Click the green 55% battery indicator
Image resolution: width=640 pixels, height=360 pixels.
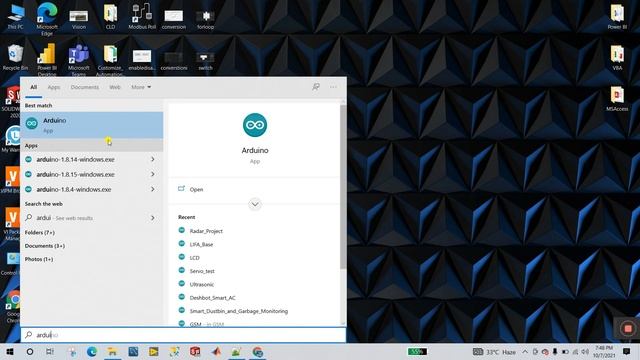[417, 351]
